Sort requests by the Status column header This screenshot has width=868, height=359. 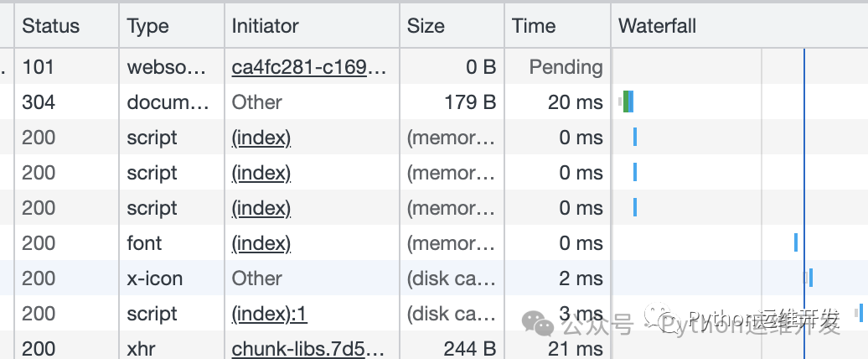point(51,26)
